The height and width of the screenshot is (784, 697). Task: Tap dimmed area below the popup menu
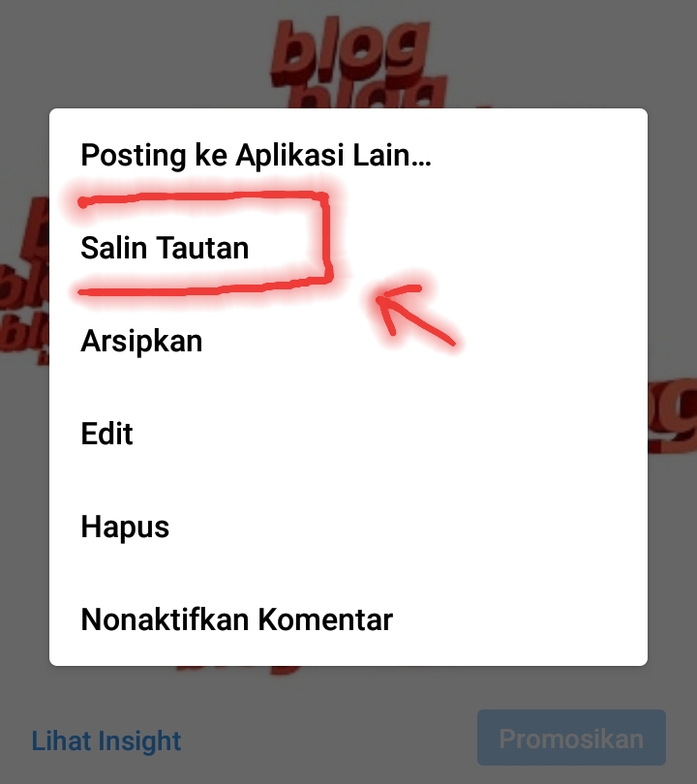348,687
